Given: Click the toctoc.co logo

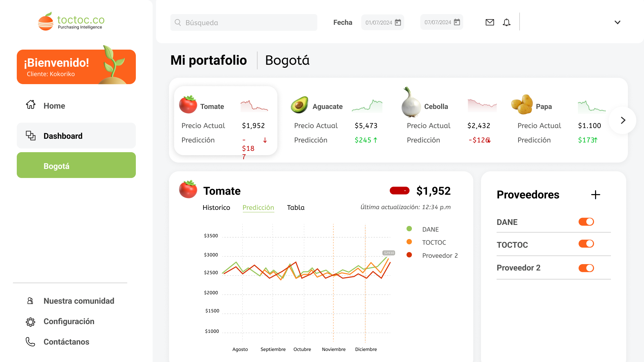Looking at the screenshot, I should [71, 21].
